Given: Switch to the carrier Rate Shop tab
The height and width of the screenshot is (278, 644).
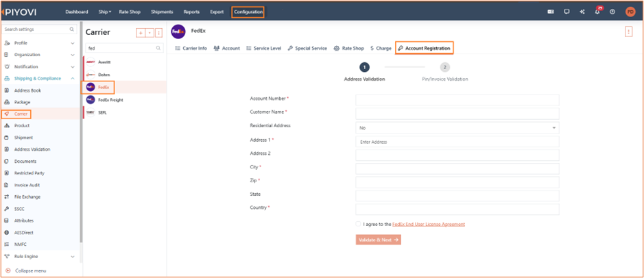Looking at the screenshot, I should point(348,48).
